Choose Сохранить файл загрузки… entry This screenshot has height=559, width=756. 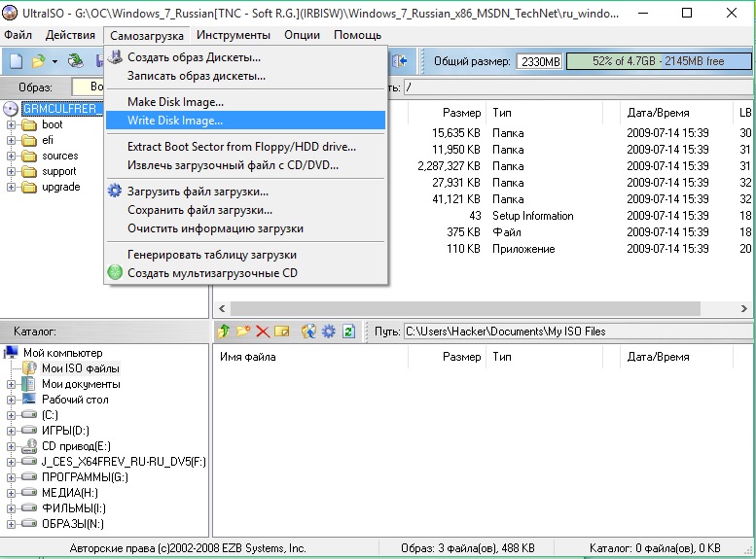click(245, 210)
